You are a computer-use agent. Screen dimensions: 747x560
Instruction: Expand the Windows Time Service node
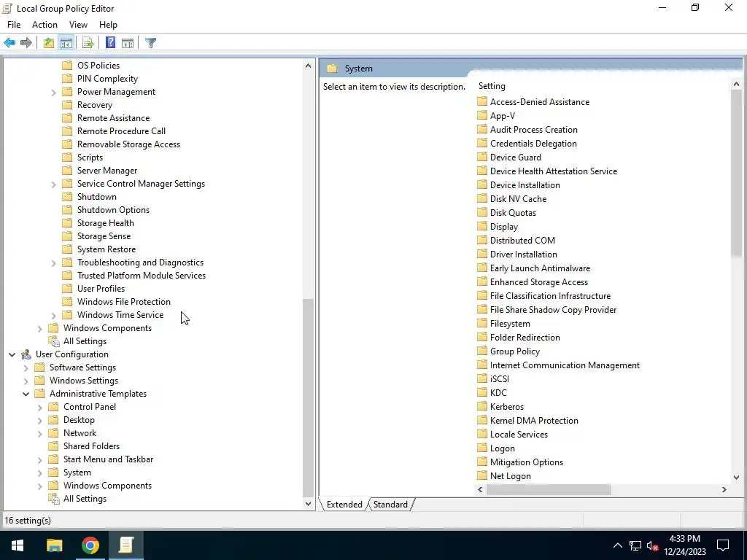pos(54,315)
